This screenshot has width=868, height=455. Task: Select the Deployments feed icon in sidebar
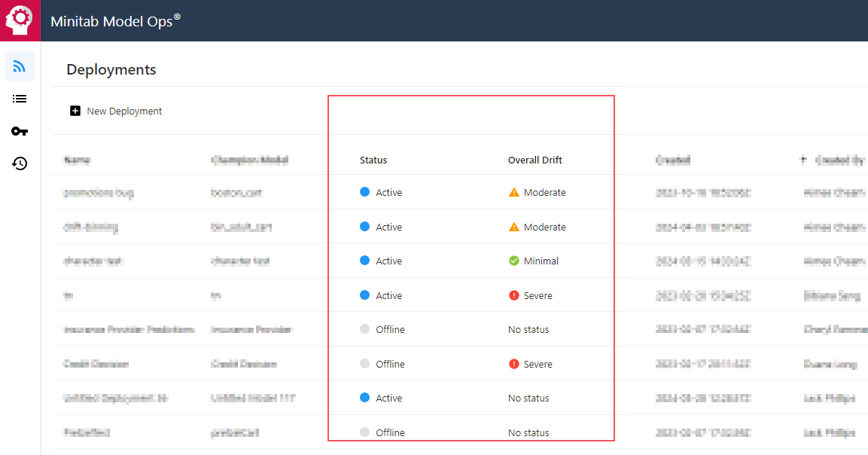click(19, 66)
